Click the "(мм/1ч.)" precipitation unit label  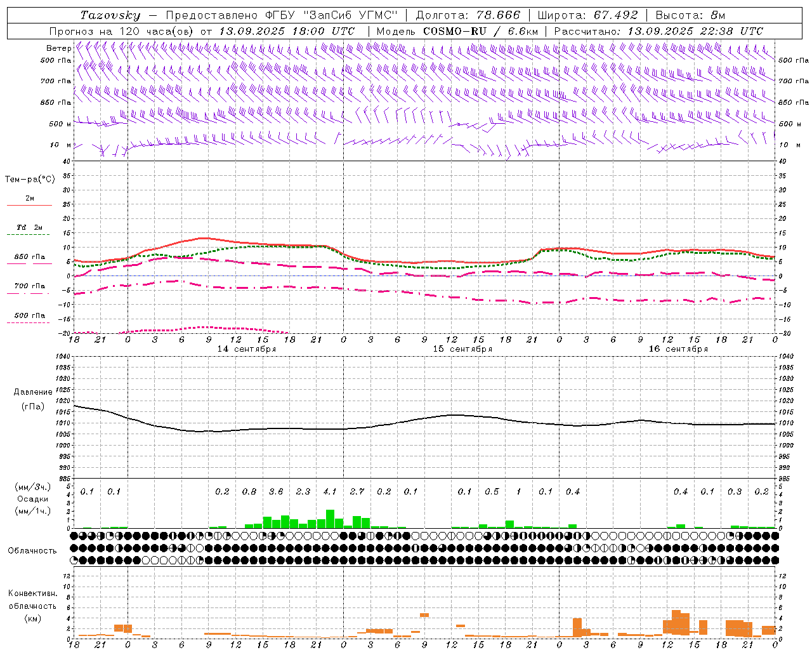pyautogui.click(x=33, y=511)
